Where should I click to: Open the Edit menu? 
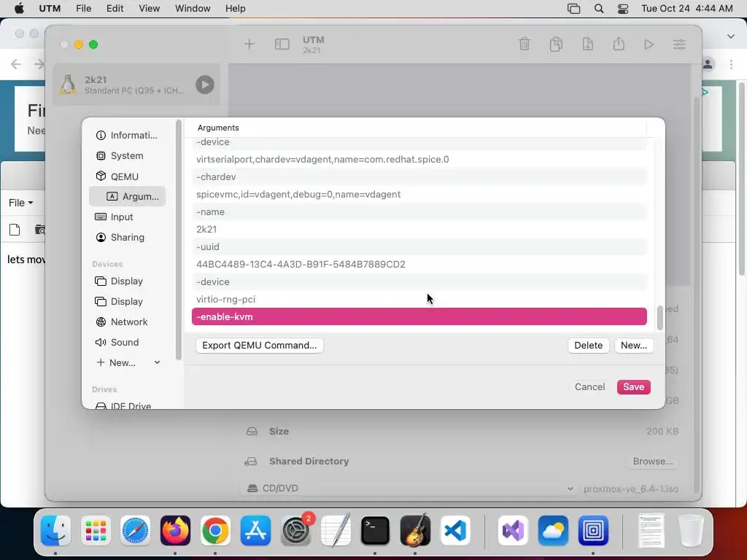[x=115, y=9]
